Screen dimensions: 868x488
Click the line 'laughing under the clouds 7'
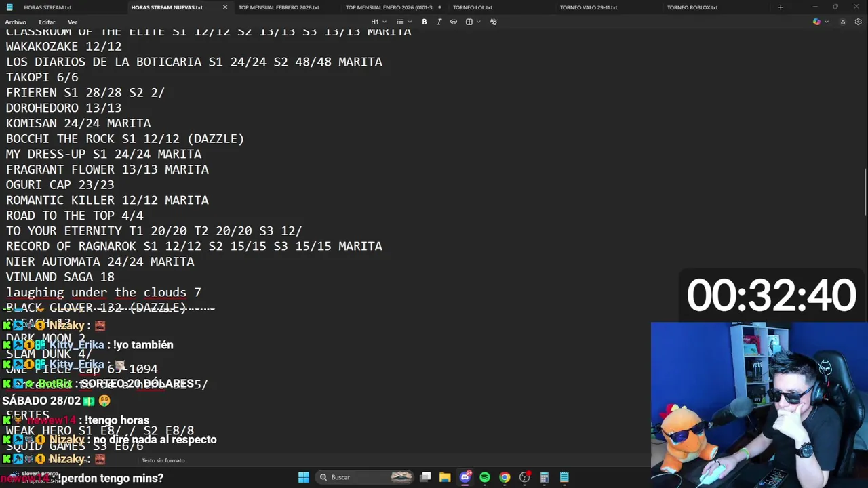coord(104,293)
